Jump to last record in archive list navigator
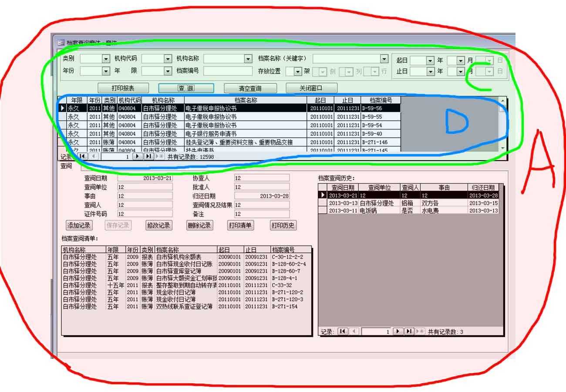The height and width of the screenshot is (392, 566). tap(148, 156)
